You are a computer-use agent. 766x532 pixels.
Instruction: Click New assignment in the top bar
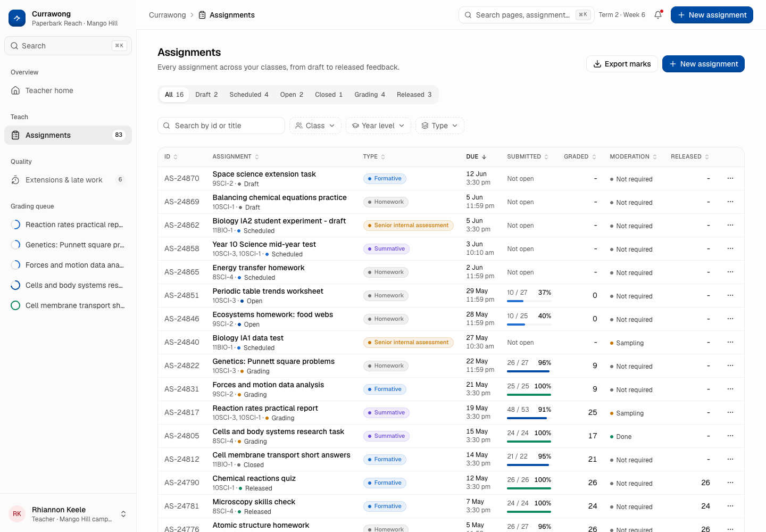pyautogui.click(x=712, y=15)
